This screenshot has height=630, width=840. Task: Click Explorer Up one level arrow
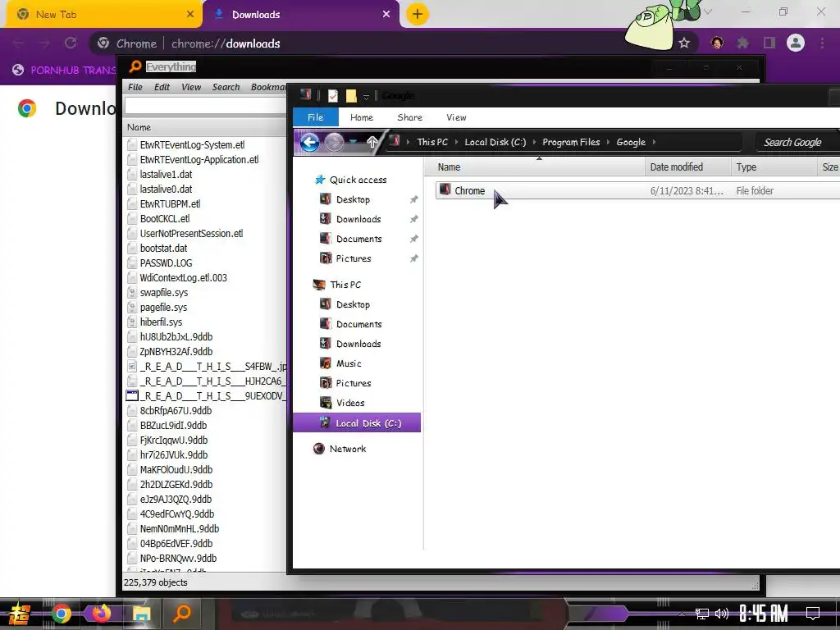(372, 142)
